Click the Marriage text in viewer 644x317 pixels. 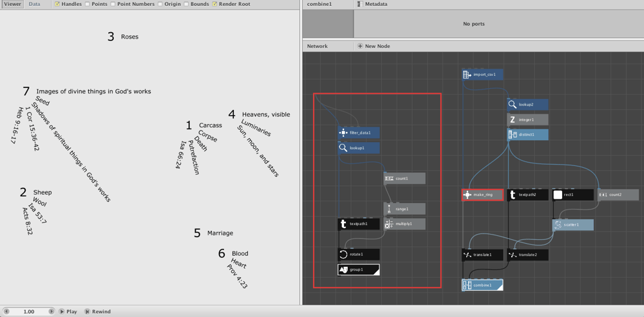click(220, 233)
